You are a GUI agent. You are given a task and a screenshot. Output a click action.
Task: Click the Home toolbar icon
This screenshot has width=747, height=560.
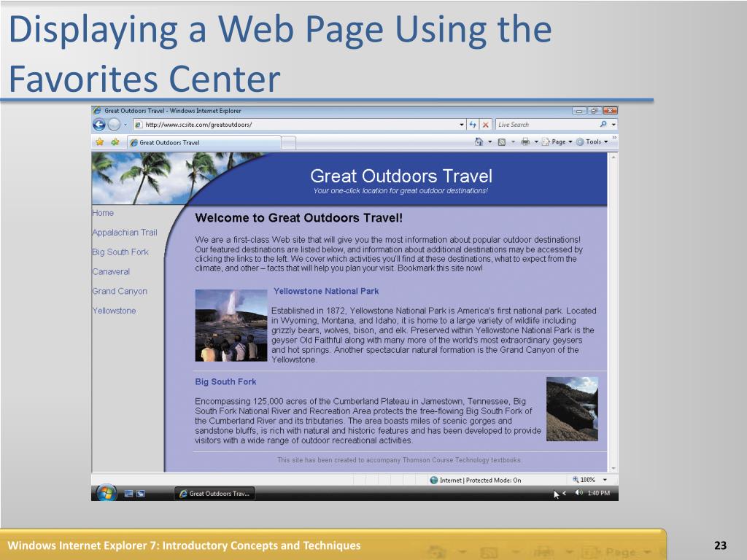click(479, 141)
